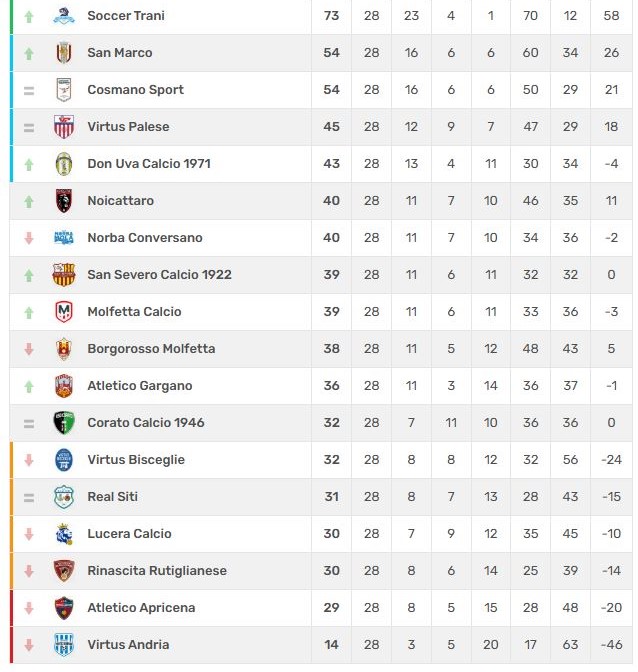Select the Real Siti team name
The image size is (638, 672).
coord(113,497)
